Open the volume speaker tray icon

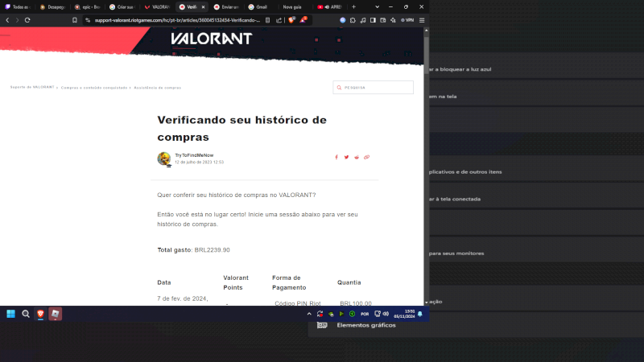pos(386,314)
